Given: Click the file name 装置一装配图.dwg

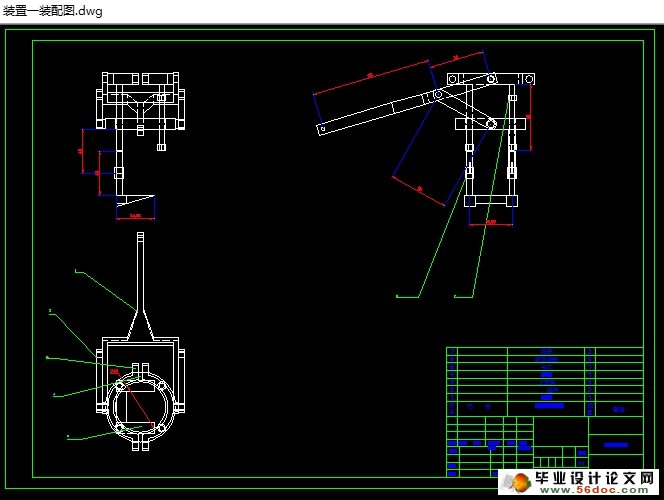Looking at the screenshot, I should tap(53, 10).
